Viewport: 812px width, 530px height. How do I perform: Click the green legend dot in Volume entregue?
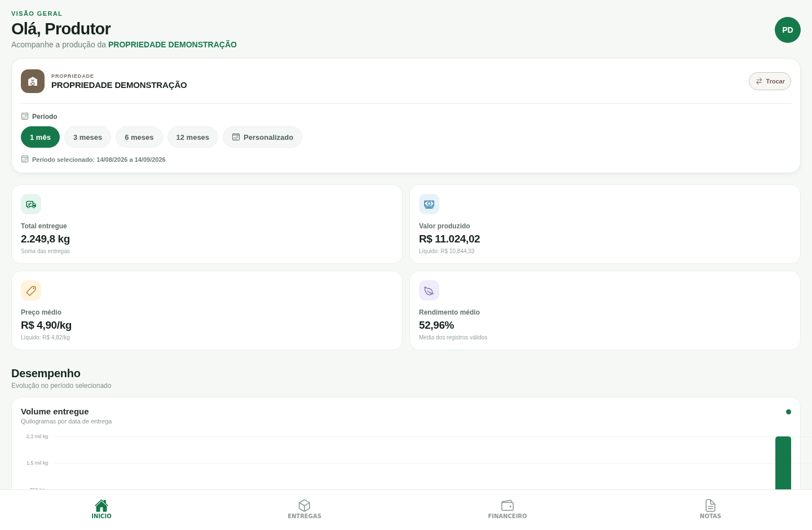point(788,412)
